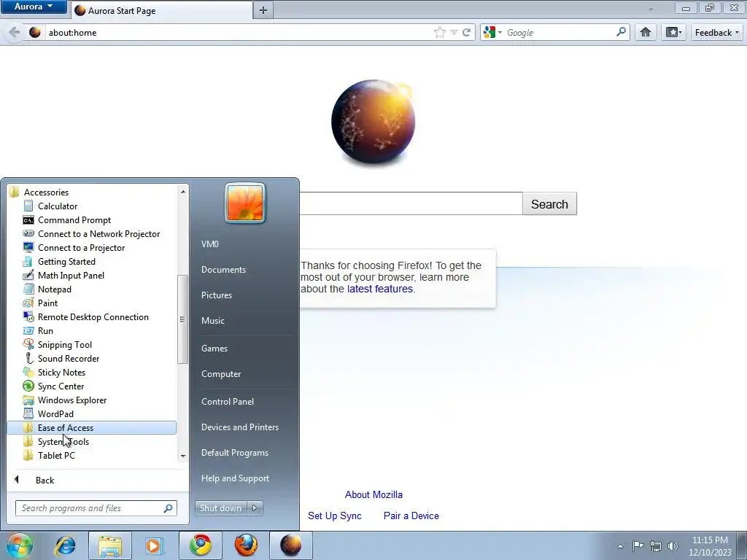
Task: Open Connect to a Projector entry
Action: [81, 248]
